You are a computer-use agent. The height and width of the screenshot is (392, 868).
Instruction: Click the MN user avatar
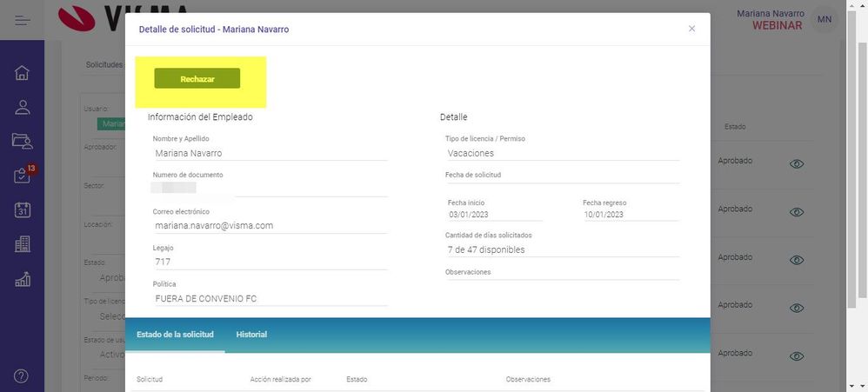825,20
